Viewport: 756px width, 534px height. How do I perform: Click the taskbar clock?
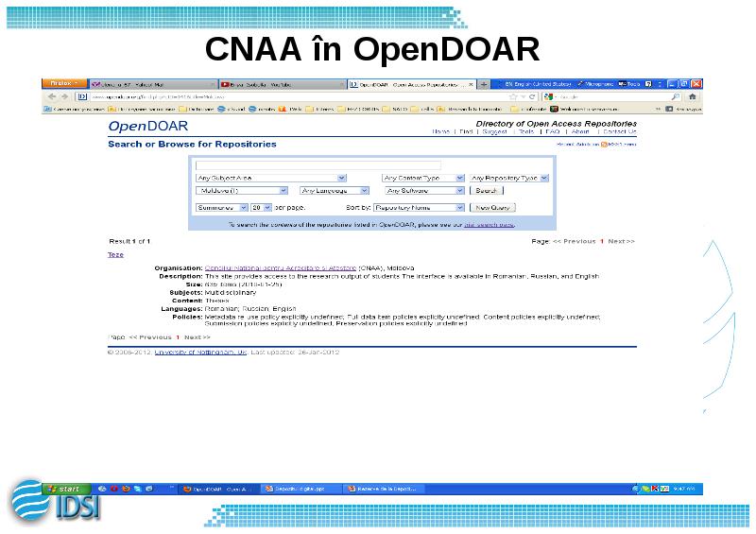(x=684, y=489)
